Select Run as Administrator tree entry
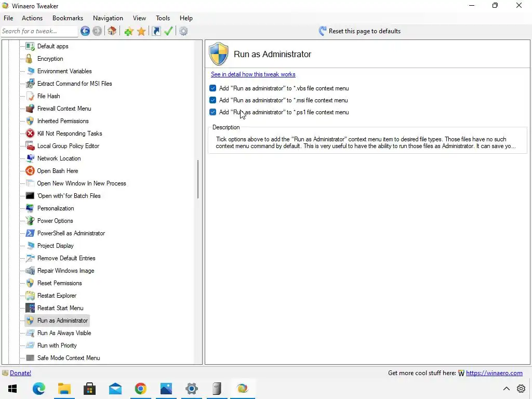Screen dimensions: 532x399 coord(62,321)
